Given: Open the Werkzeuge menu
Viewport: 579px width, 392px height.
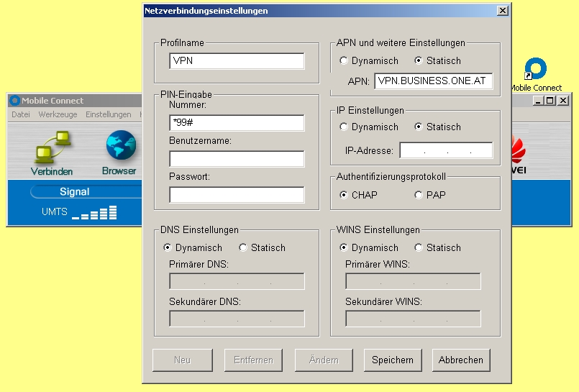Looking at the screenshot, I should click(58, 114).
